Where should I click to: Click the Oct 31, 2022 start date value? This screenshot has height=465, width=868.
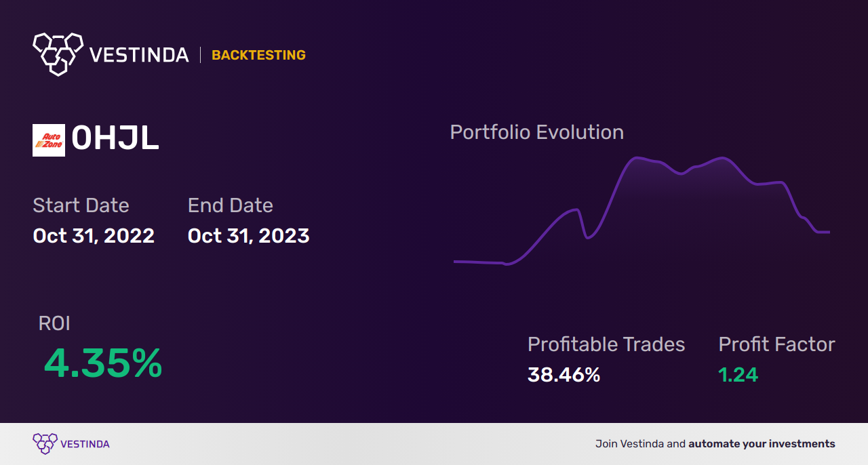[94, 236]
